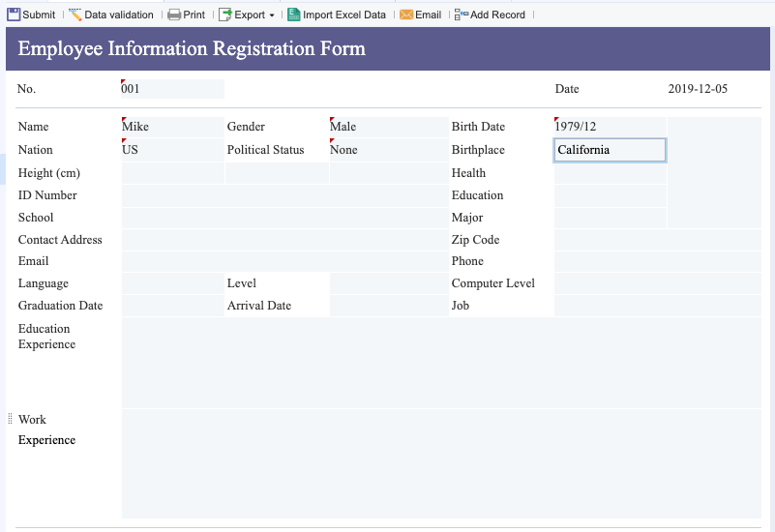Click the Birthplace field California

(x=610, y=150)
